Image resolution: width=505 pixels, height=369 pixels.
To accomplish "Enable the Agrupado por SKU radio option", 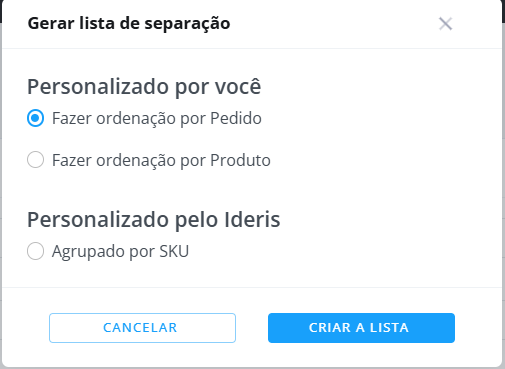I will point(35,251).
